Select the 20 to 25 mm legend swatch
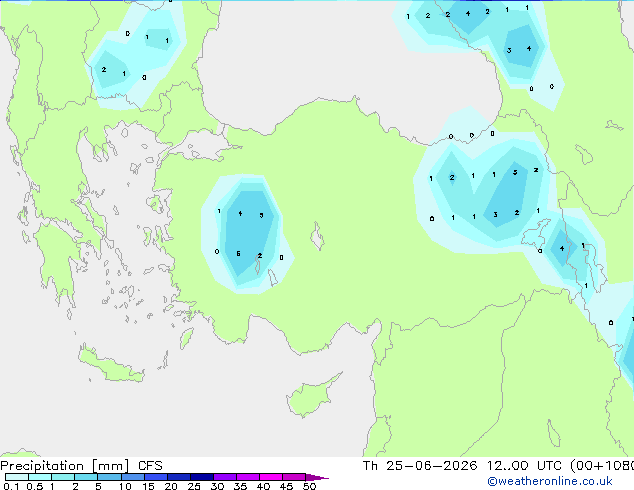The height and width of the screenshot is (490, 634). (x=179, y=477)
